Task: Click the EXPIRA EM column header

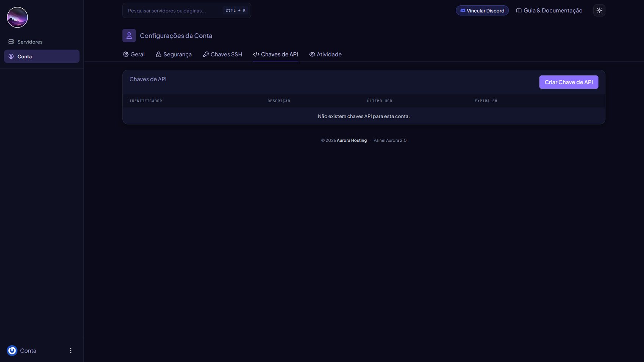Action: pyautogui.click(x=486, y=101)
